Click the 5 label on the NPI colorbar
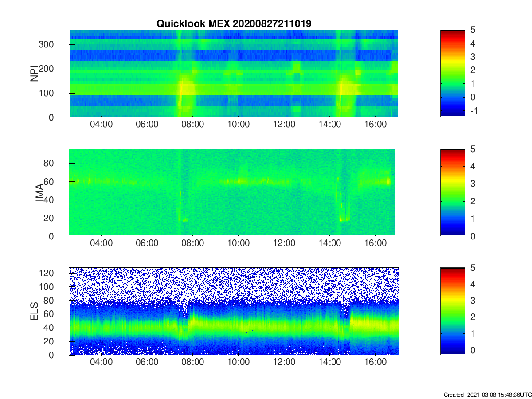Screen dimensions: 532x399 pyautogui.click(x=473, y=30)
